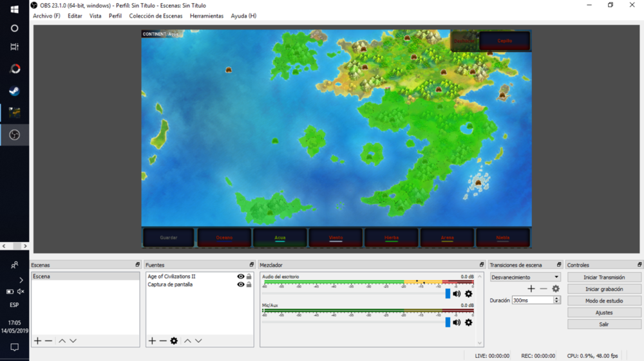Add a new source in Fuentes

pyautogui.click(x=153, y=341)
